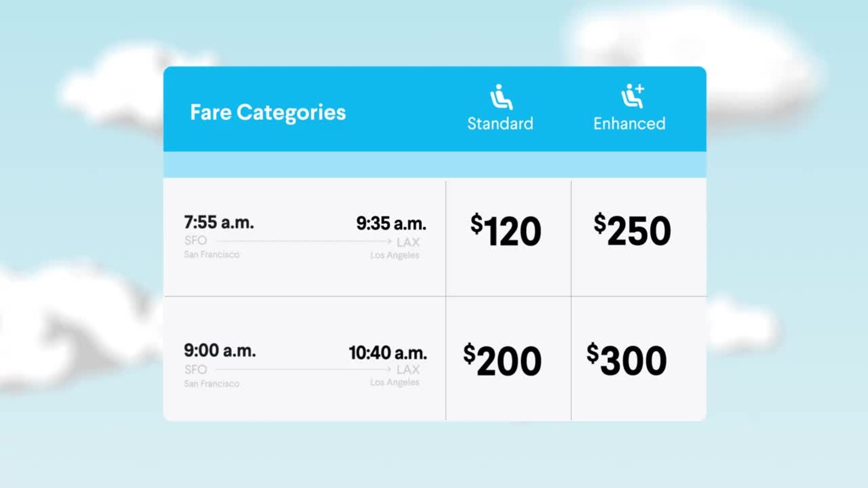Click the light blue band below the header

click(435, 164)
